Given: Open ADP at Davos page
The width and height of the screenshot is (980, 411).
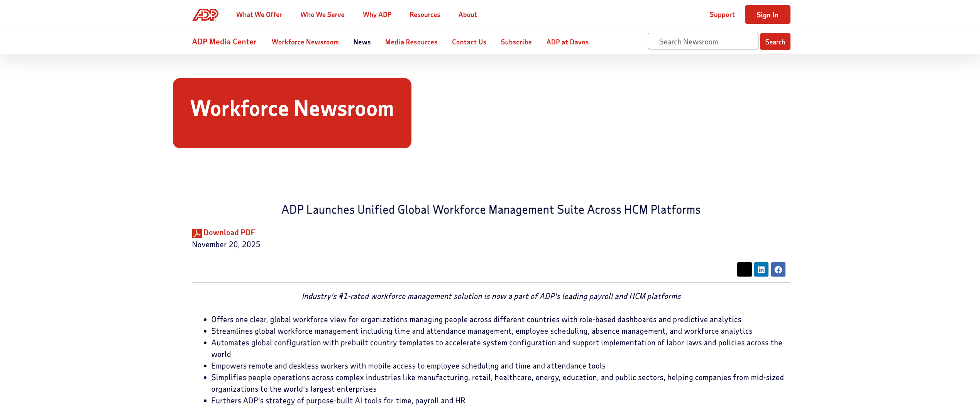Looking at the screenshot, I should pos(567,42).
